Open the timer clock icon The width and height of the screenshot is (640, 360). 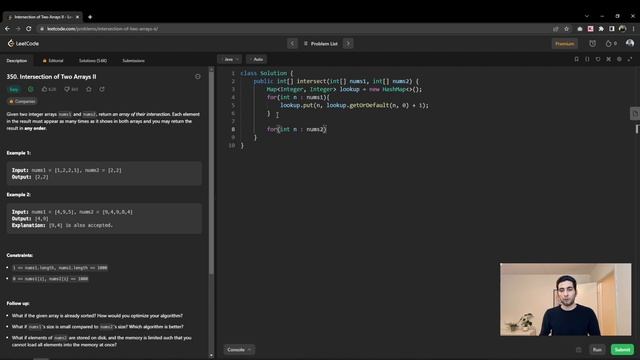tap(592, 43)
